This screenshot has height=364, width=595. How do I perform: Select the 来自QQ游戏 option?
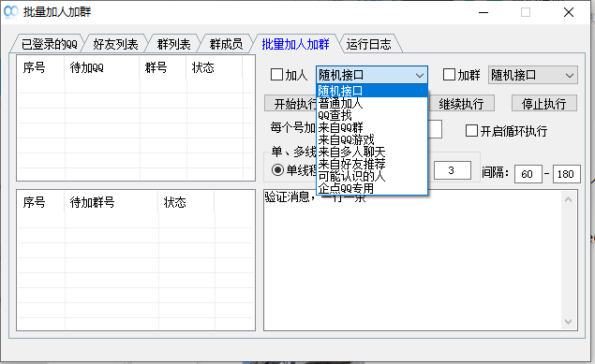pyautogui.click(x=372, y=139)
